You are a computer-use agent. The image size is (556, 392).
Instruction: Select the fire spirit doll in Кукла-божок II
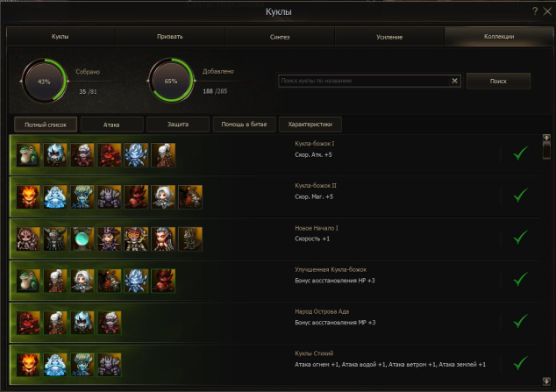click(28, 196)
